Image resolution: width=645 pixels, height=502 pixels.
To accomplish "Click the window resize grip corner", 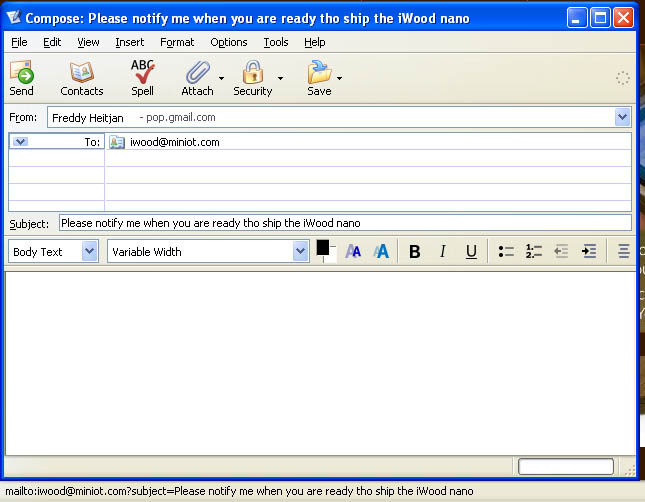I will (630, 470).
